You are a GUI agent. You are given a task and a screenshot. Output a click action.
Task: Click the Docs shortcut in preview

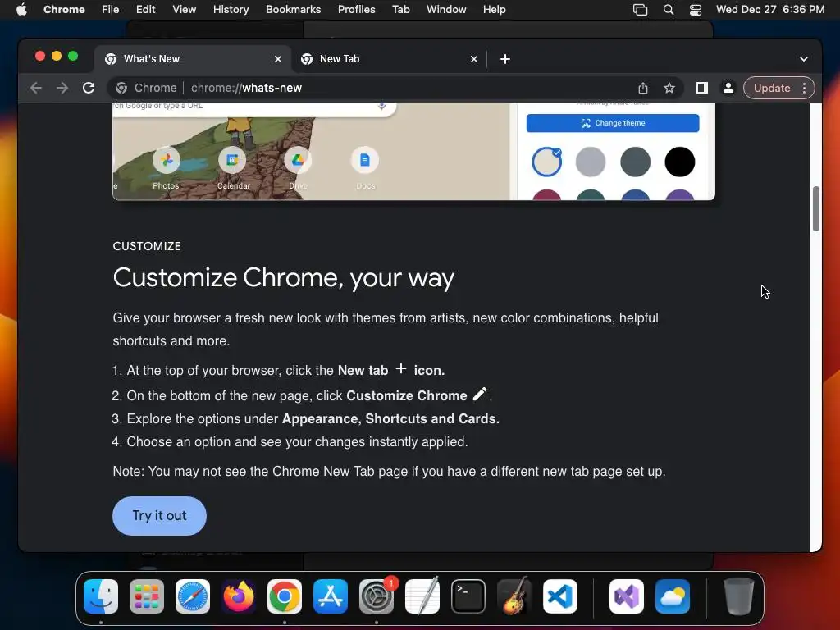365,168
